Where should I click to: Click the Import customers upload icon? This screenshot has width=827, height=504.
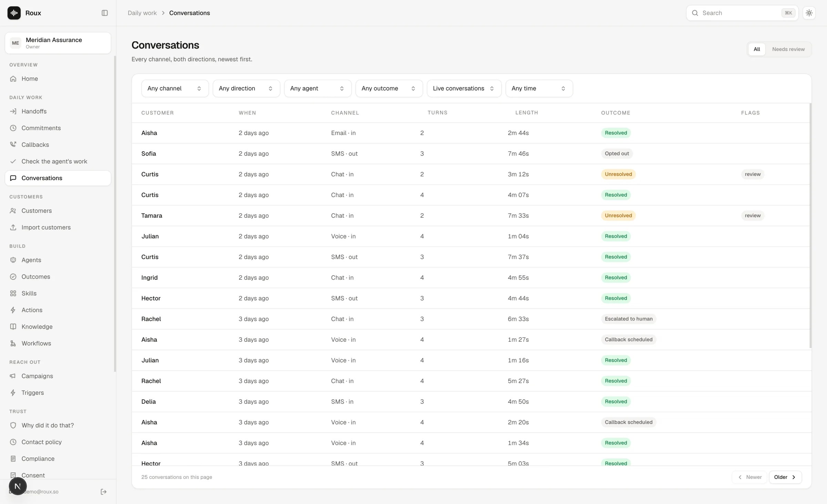(13, 227)
